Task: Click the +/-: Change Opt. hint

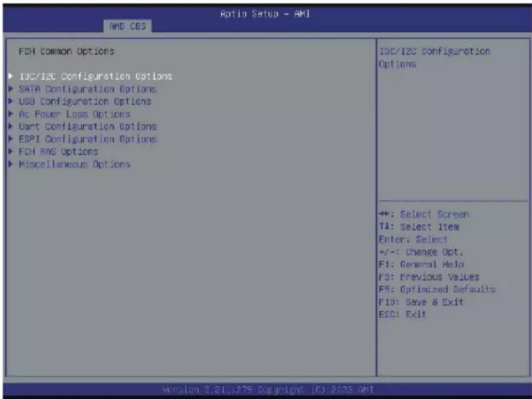Action: click(421, 252)
